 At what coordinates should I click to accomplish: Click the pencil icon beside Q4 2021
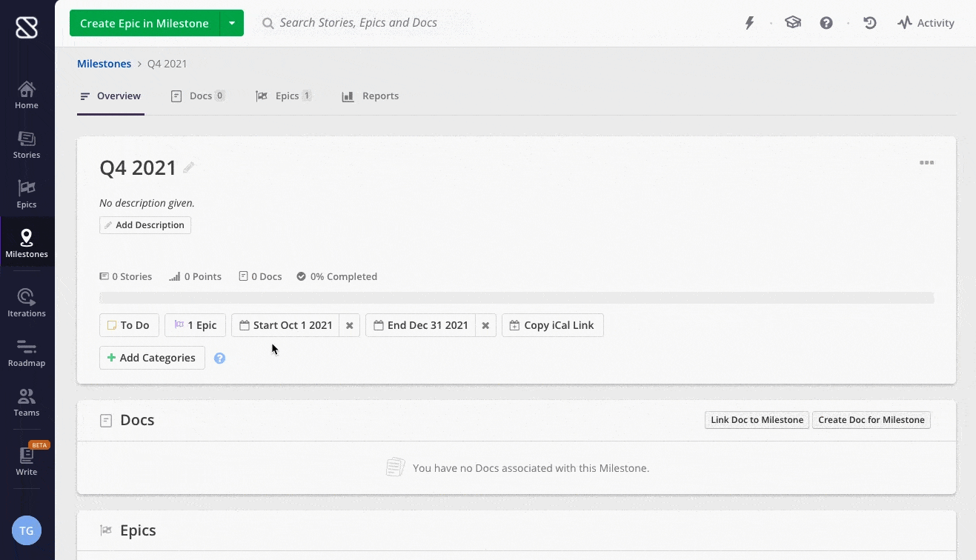[189, 167]
